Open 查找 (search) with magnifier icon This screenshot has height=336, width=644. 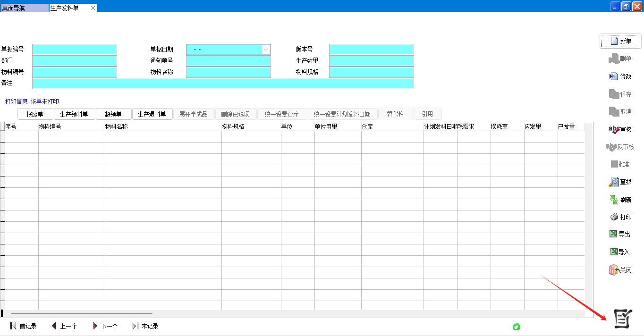click(613, 182)
